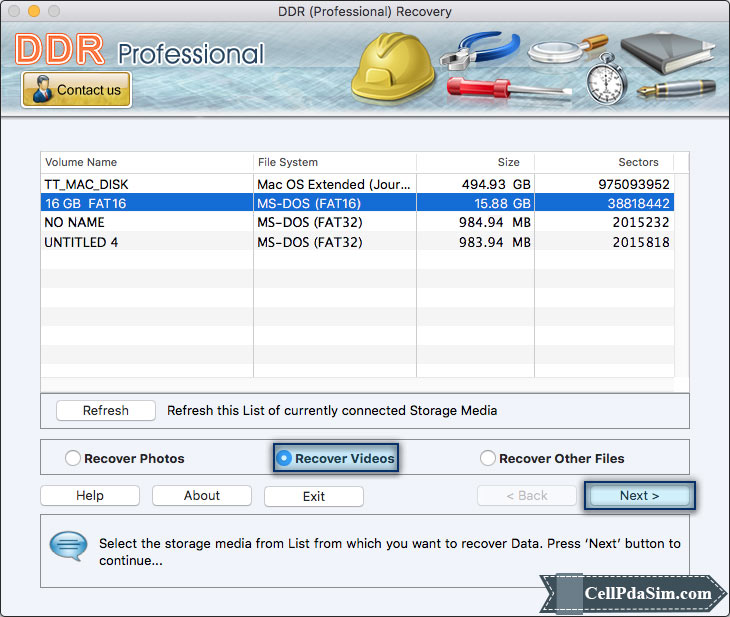Click the disabled Back button
The height and width of the screenshot is (617, 730).
pos(527,495)
